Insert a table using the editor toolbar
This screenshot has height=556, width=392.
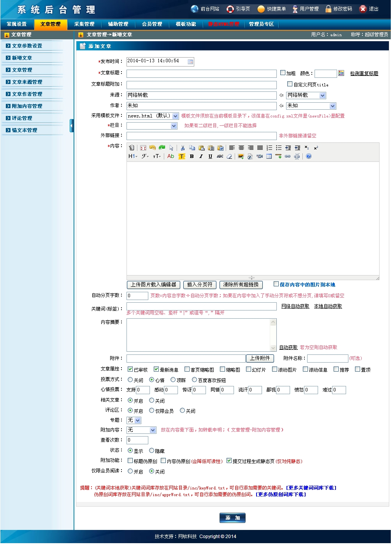[269, 156]
